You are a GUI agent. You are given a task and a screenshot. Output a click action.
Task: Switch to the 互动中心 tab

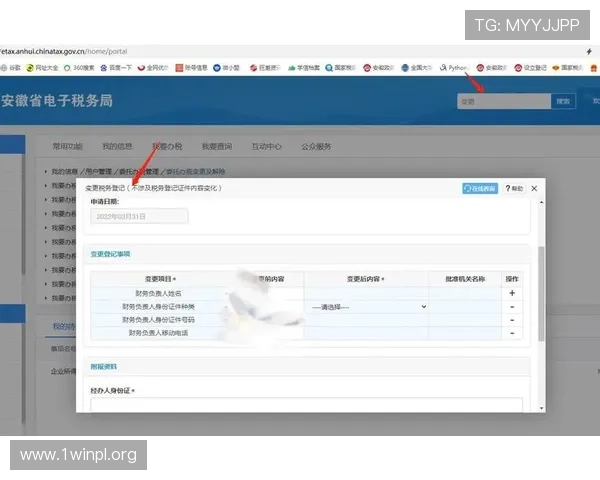click(x=267, y=146)
